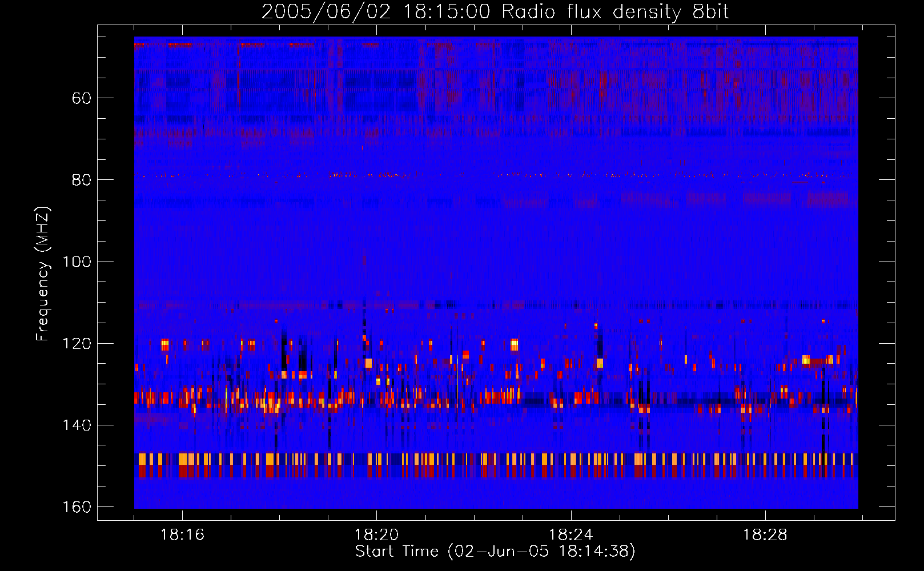Image resolution: width=924 pixels, height=571 pixels.
Task: Click the 80 MHz frequency tick label
Action: [x=82, y=180]
